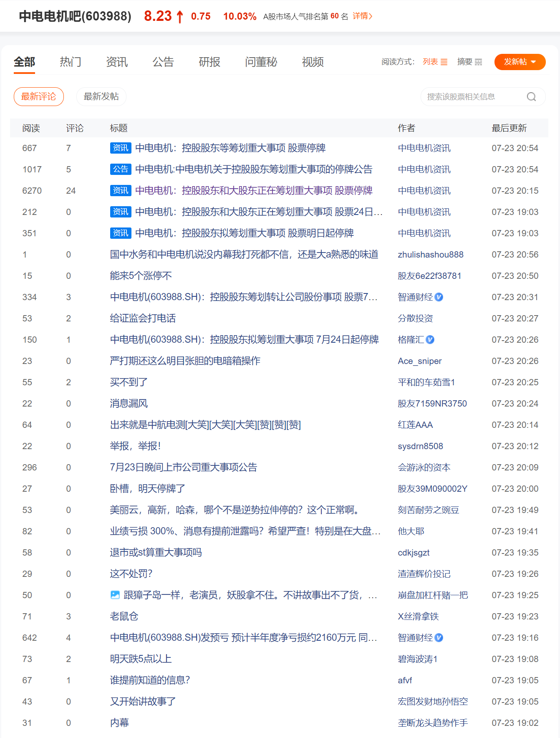
Task: Open the 研报 tab
Action: pyautogui.click(x=209, y=62)
